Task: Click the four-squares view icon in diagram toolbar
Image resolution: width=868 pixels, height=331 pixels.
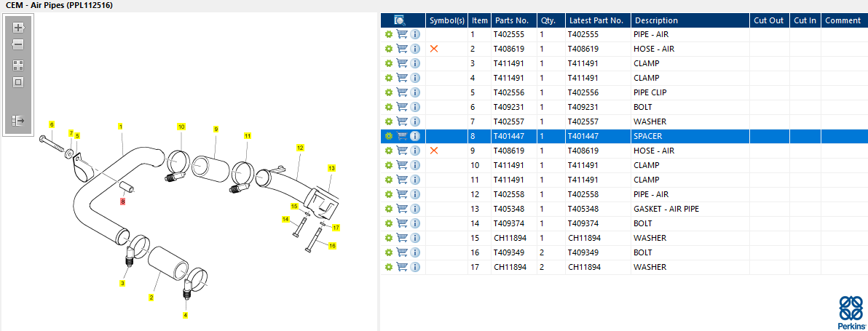Action: pyautogui.click(x=18, y=65)
